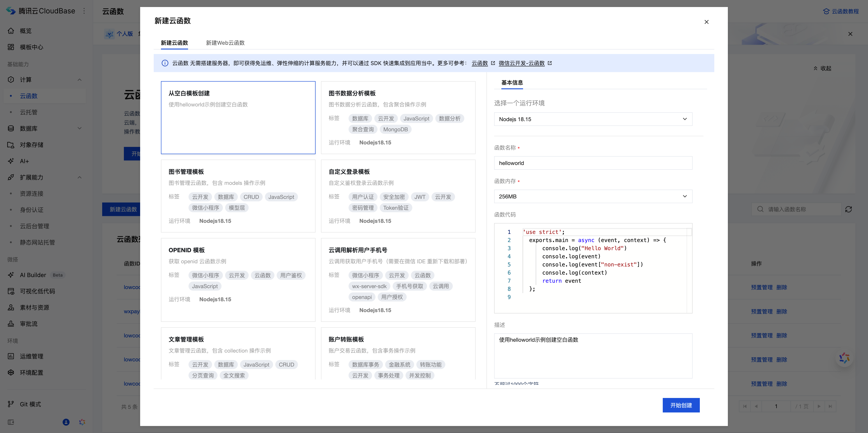Choose the 图书数据分析模板 card
This screenshot has height=433, width=868.
point(398,117)
